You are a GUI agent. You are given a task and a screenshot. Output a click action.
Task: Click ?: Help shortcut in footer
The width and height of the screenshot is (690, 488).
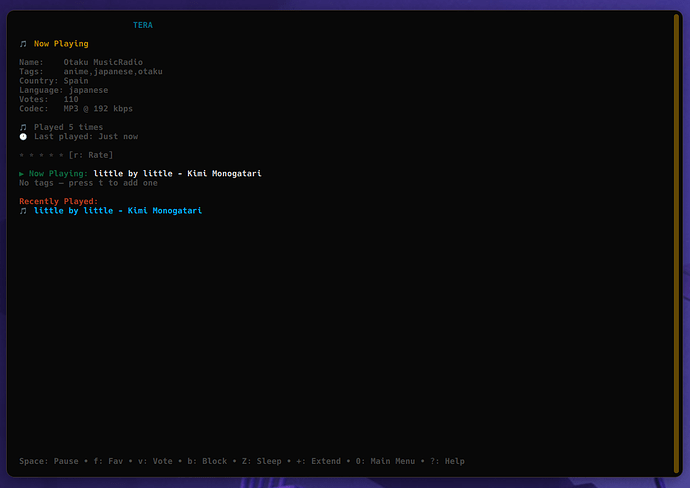(448, 461)
